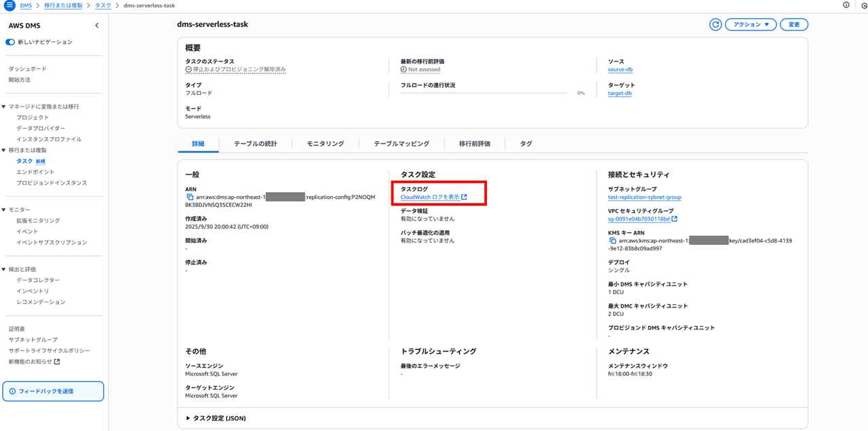This screenshot has height=431, width=868.
Task: Copy the task ARN with copy icon
Action: (190, 198)
